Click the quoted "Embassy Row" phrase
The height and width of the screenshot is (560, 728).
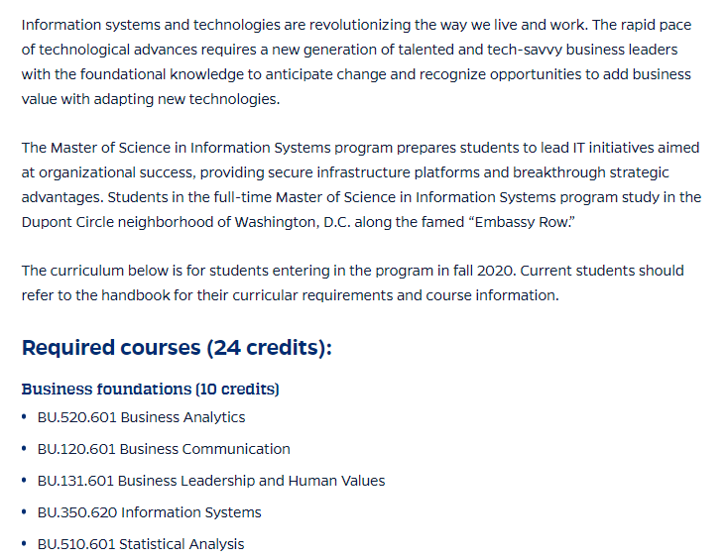point(522,222)
